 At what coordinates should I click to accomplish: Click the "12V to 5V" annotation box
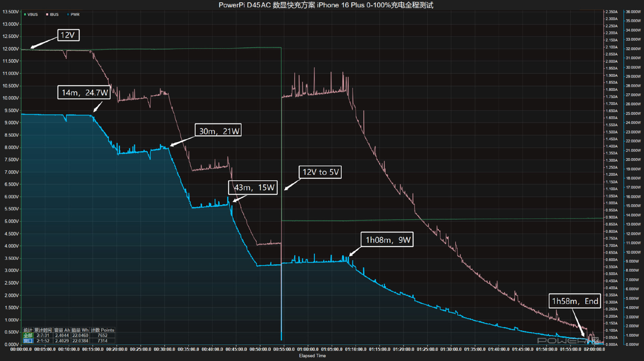(320, 172)
